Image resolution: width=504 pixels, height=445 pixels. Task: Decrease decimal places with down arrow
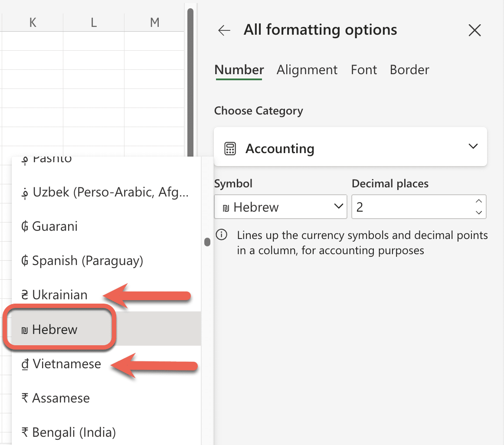click(479, 213)
